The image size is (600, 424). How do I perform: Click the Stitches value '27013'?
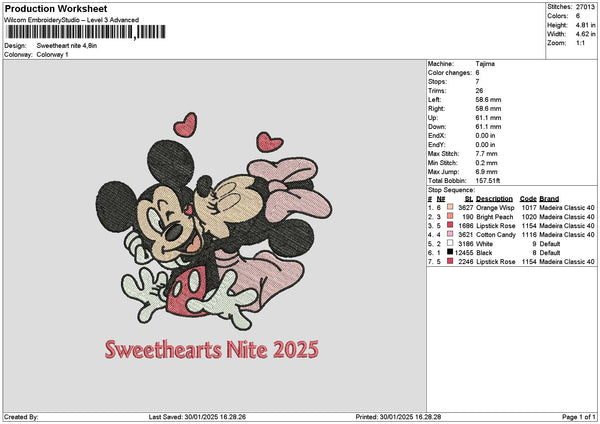click(x=585, y=7)
